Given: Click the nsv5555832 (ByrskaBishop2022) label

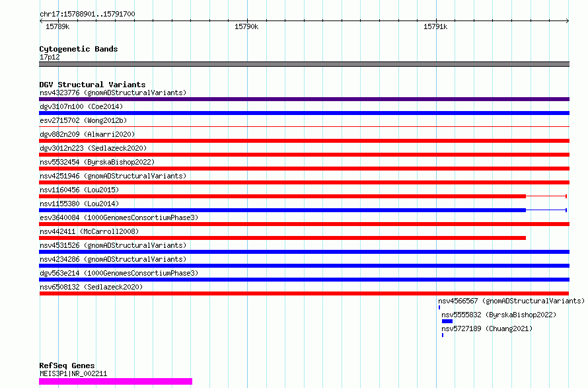Looking at the screenshot, I should coord(499,315).
